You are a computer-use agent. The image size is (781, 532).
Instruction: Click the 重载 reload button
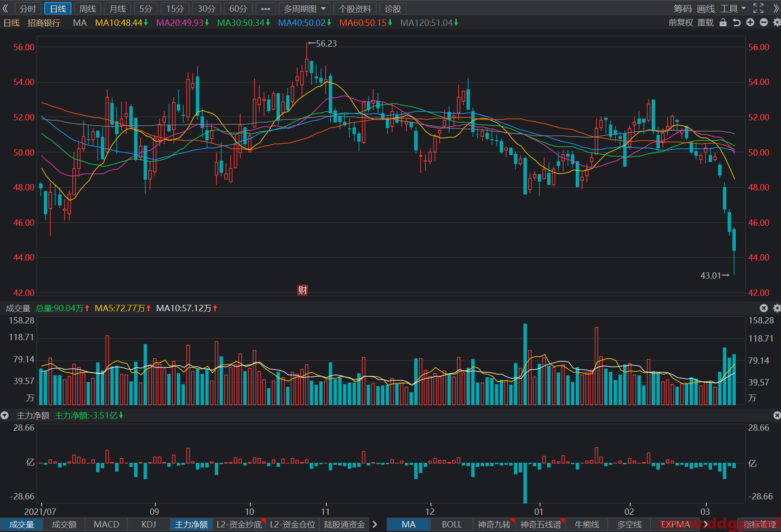705,22
